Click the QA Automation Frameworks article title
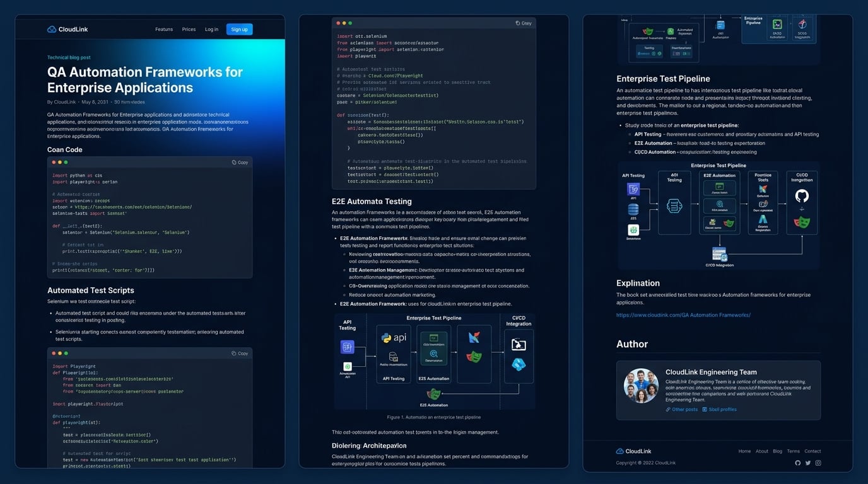 [145, 80]
